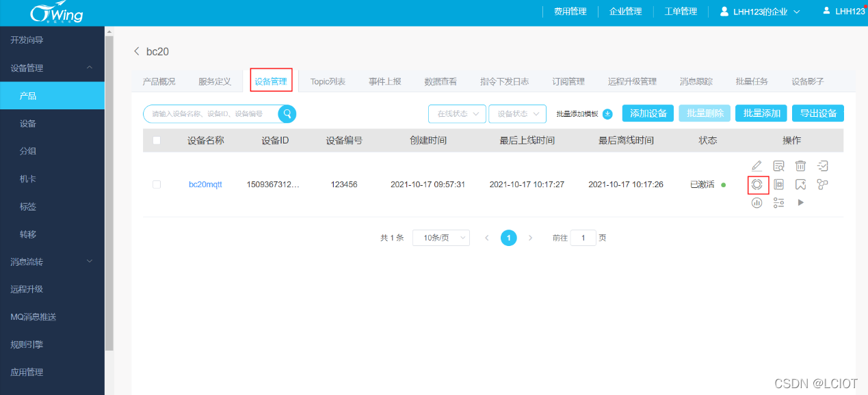Click the delete trash icon for the device

(800, 165)
